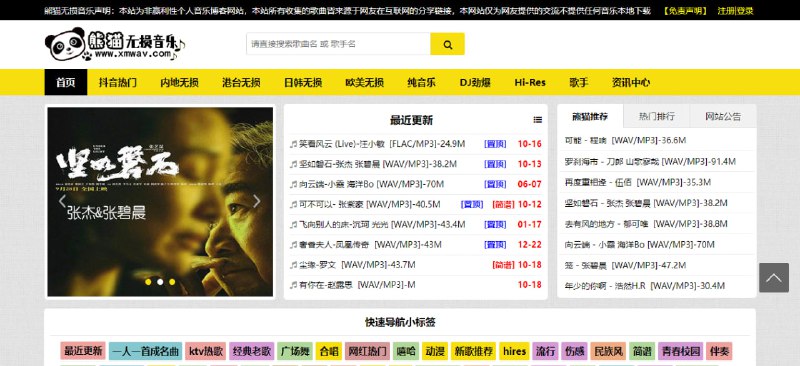
Task: Click the yellow search magnifier button
Action: pyautogui.click(x=447, y=44)
